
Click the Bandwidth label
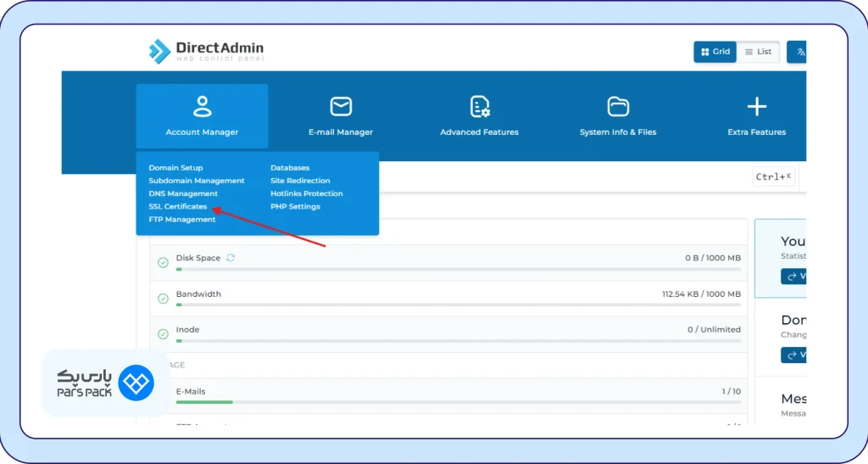pos(198,294)
